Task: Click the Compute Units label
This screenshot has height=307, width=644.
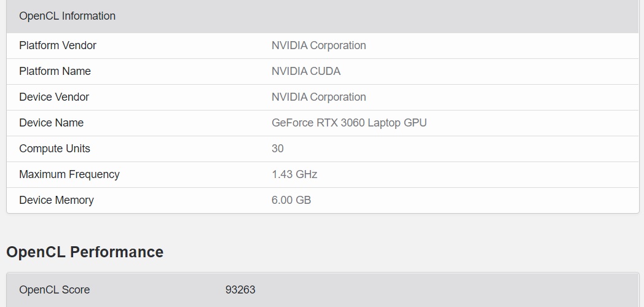Action: pos(55,149)
